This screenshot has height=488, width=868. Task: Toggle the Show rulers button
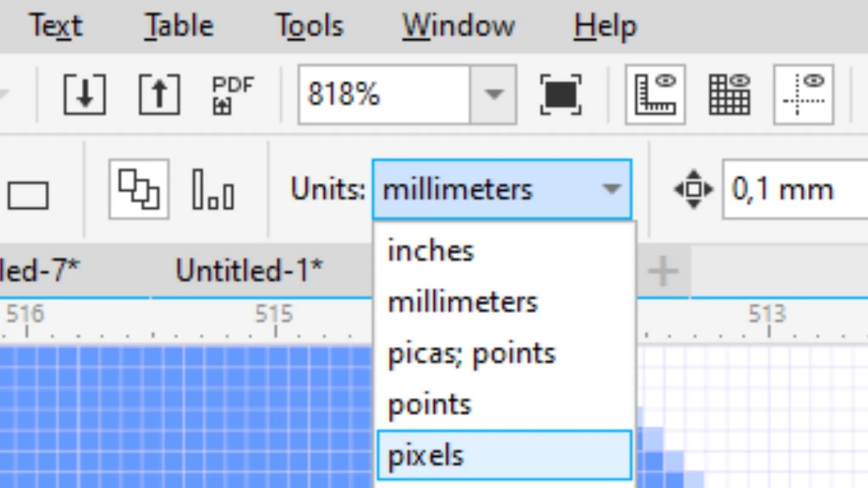pyautogui.click(x=655, y=95)
